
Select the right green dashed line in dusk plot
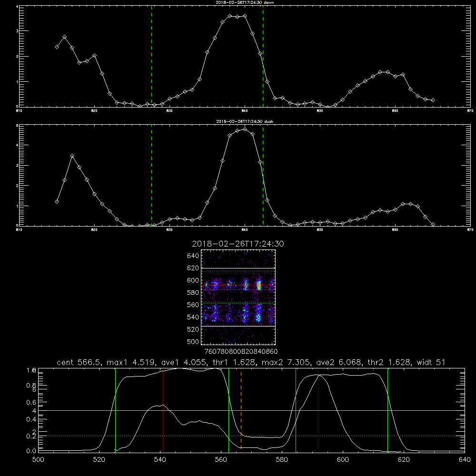click(x=263, y=175)
